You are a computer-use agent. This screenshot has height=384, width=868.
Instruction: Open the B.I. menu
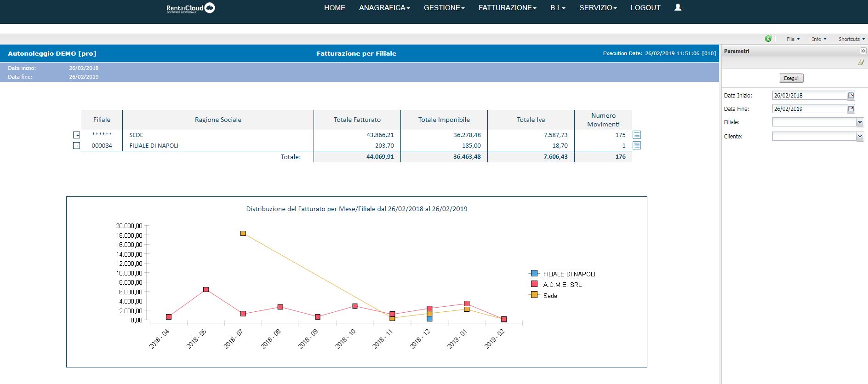click(558, 8)
